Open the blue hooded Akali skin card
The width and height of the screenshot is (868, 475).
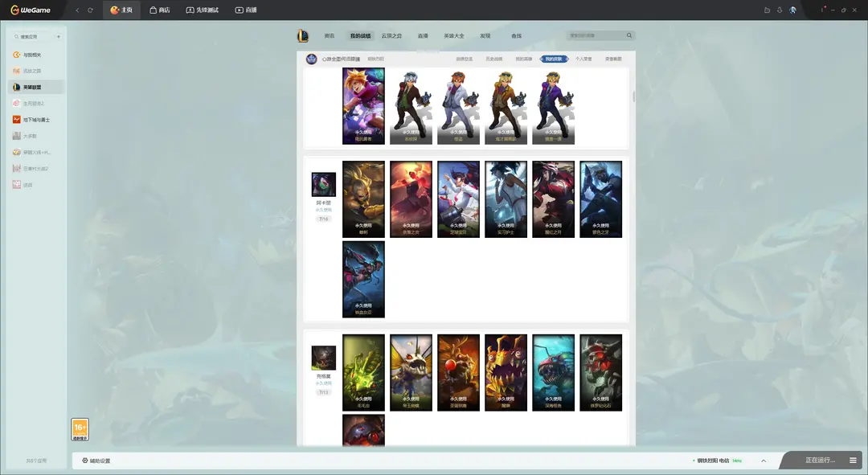point(600,199)
